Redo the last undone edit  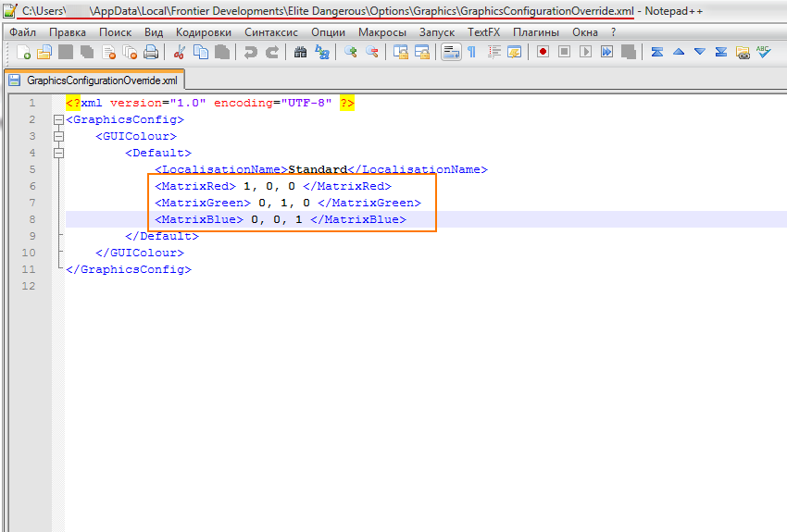tap(272, 52)
